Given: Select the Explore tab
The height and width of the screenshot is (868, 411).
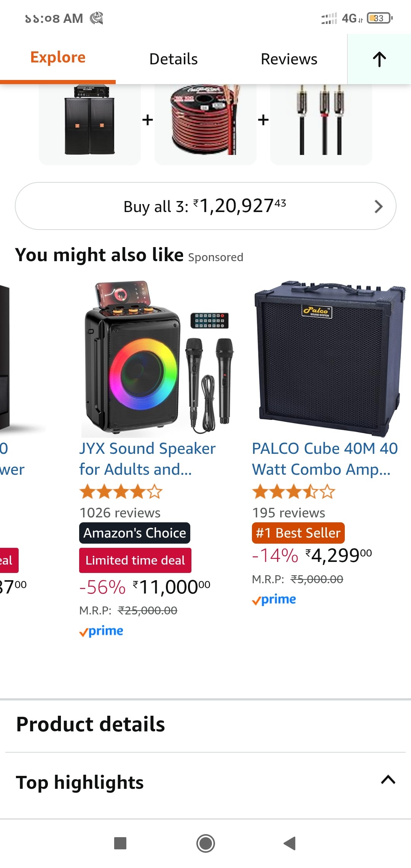Looking at the screenshot, I should coord(58,57).
